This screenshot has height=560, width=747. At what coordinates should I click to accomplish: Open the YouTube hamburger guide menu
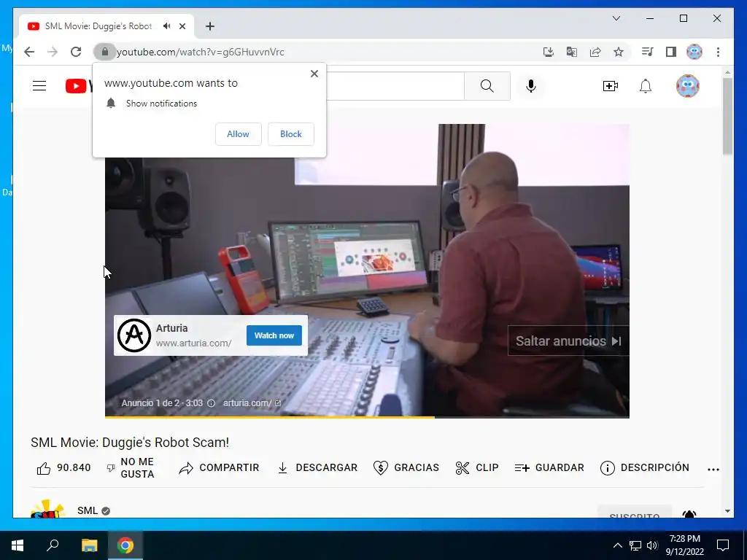39,86
